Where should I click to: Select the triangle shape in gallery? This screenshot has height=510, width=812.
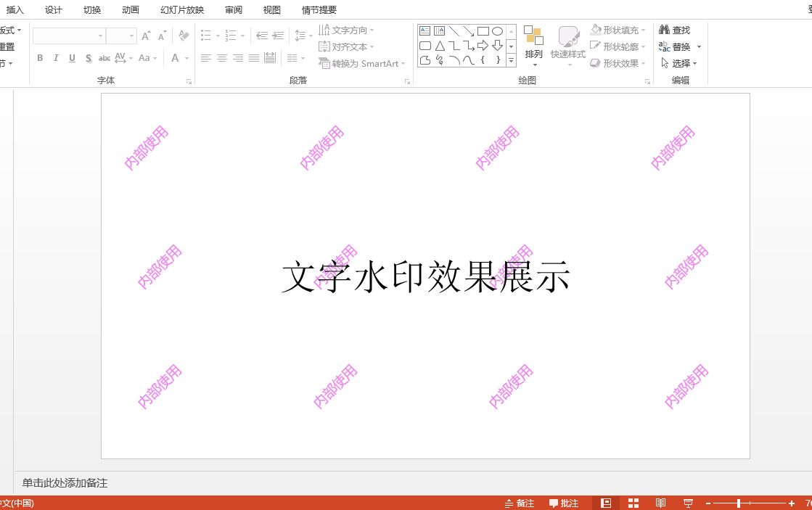click(x=440, y=46)
